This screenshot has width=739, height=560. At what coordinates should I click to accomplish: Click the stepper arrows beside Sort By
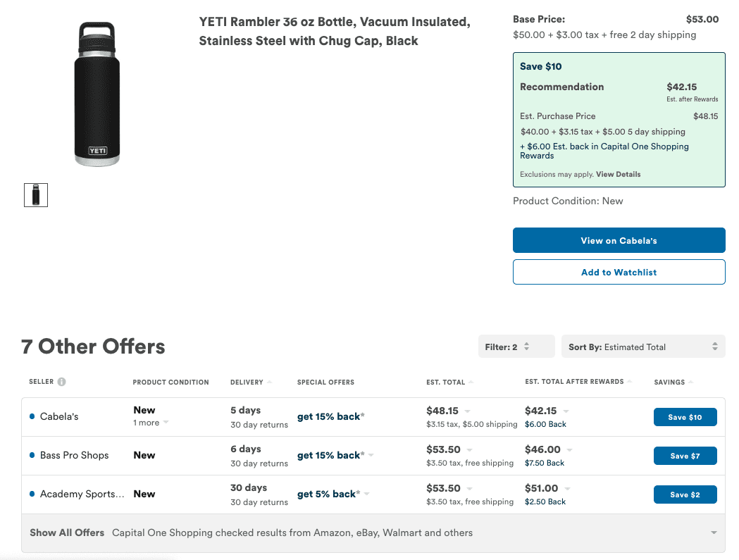pyautogui.click(x=714, y=347)
